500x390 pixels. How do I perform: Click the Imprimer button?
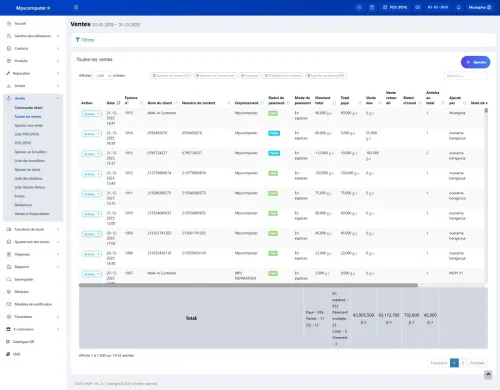[250, 76]
